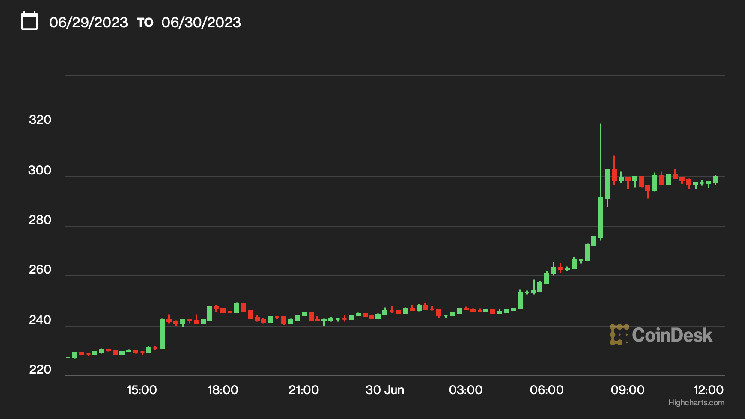Viewport: 745px width, 419px height.
Task: Click the last green candle on the right
Action: [716, 180]
